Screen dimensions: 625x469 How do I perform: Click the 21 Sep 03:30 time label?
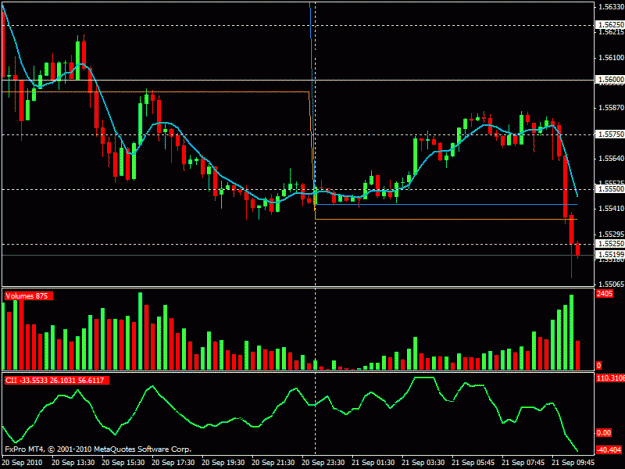pos(423,463)
